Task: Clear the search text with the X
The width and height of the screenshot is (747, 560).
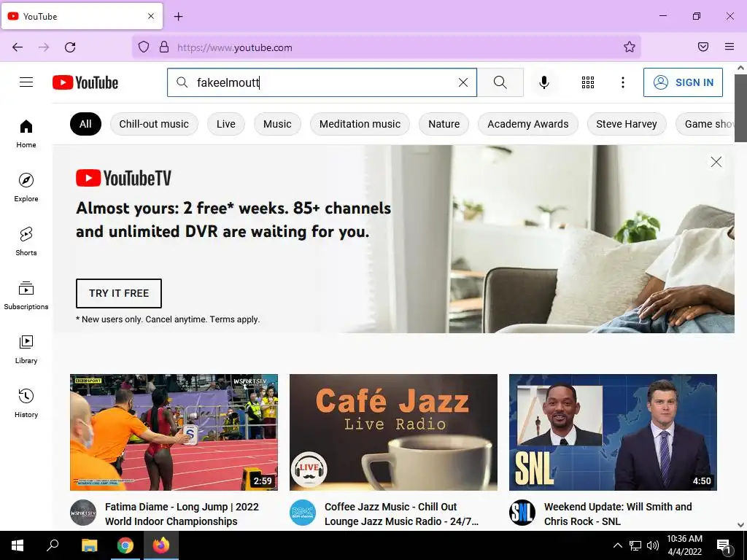Action: (463, 82)
